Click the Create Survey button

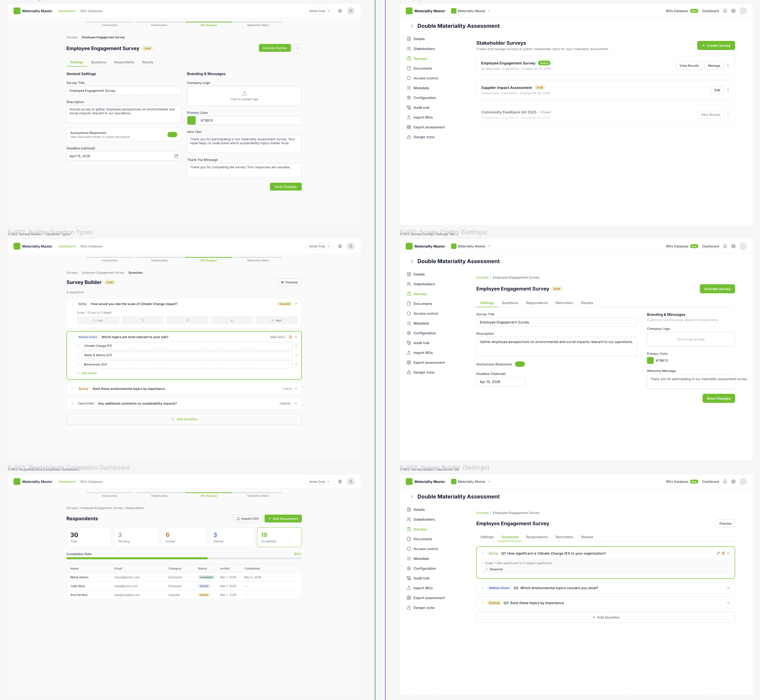(716, 45)
